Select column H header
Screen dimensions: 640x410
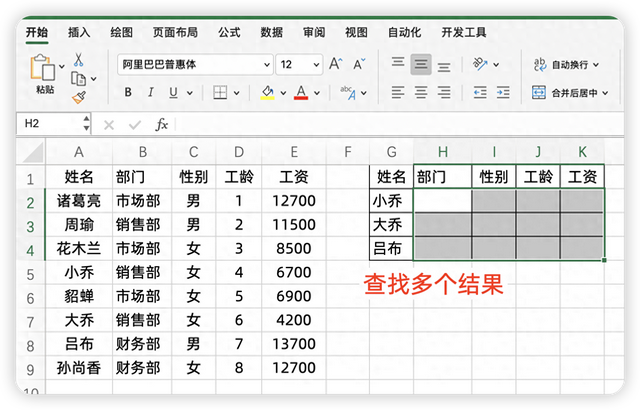pos(443,152)
